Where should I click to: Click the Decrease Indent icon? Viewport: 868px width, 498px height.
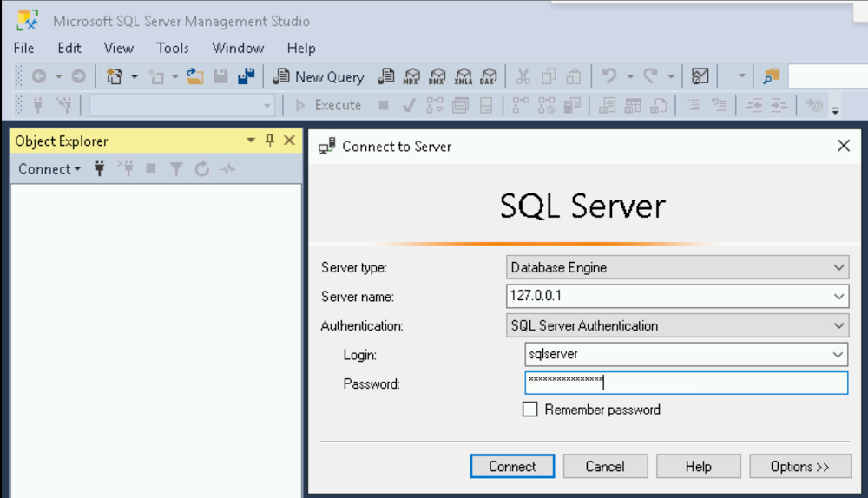click(x=753, y=105)
